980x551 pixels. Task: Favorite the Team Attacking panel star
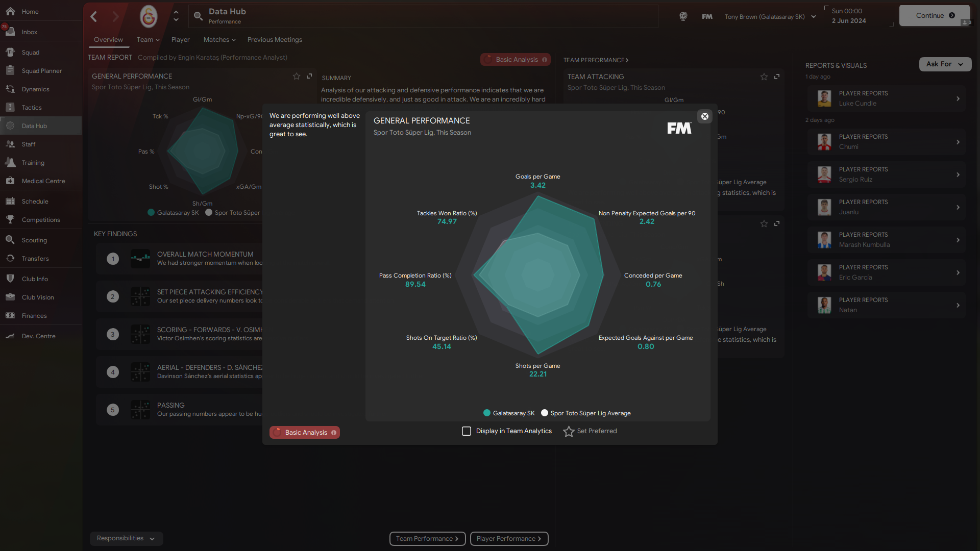click(764, 77)
